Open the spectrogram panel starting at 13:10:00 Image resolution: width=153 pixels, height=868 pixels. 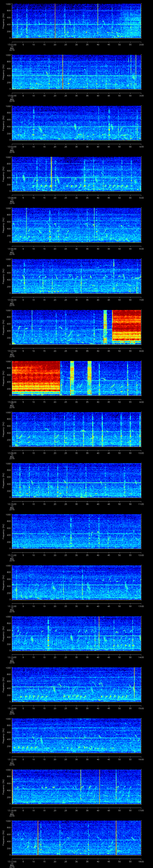[x=76, y=480]
